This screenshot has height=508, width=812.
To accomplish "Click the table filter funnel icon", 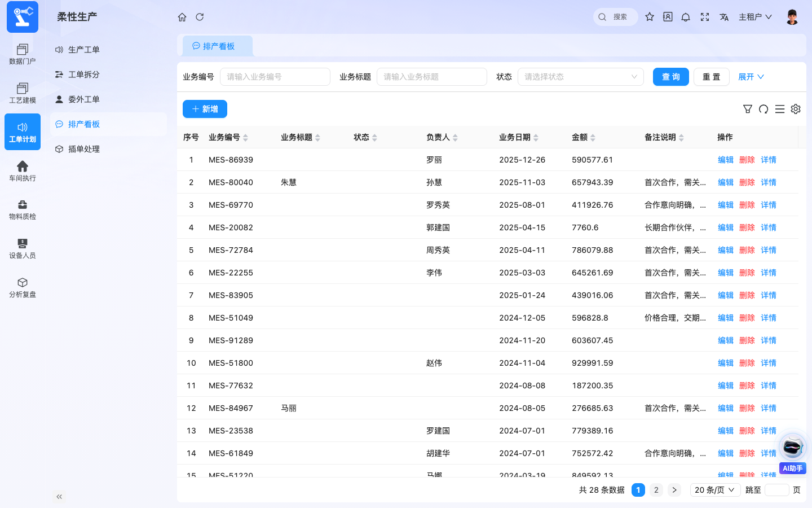I will 748,109.
